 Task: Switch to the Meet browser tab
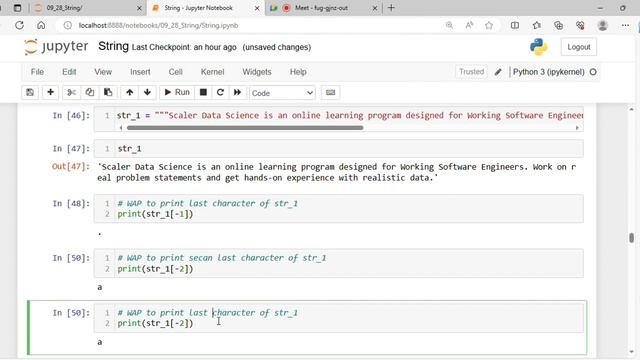[x=322, y=8]
